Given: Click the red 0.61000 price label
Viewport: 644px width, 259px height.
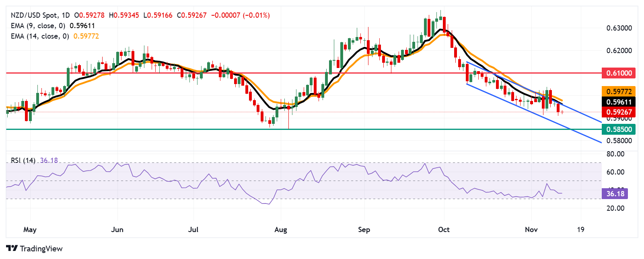Looking at the screenshot, I should coord(618,73).
